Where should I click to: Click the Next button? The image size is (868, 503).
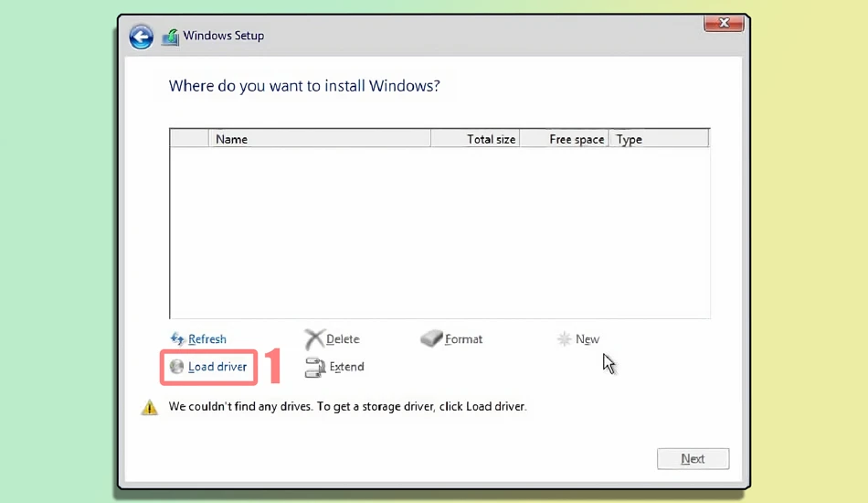coord(693,459)
